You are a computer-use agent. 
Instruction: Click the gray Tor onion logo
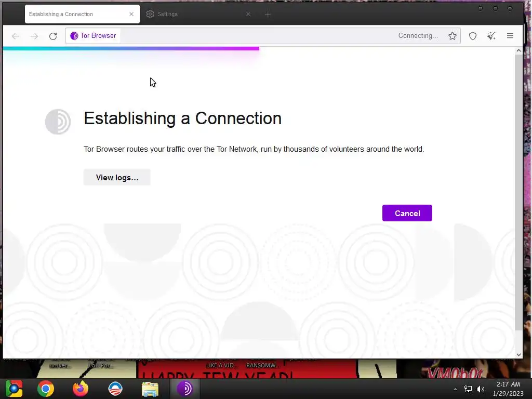click(58, 122)
